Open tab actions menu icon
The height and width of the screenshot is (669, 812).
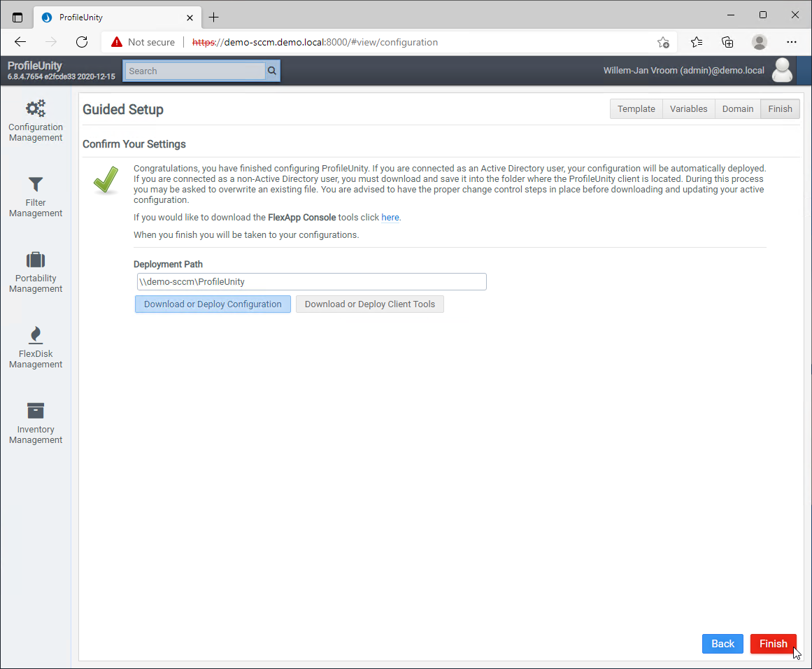point(17,17)
